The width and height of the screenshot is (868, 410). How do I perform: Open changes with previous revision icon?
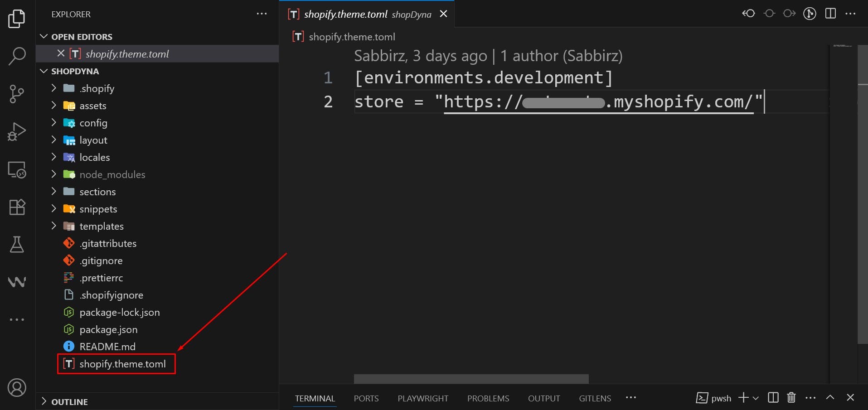(x=748, y=14)
